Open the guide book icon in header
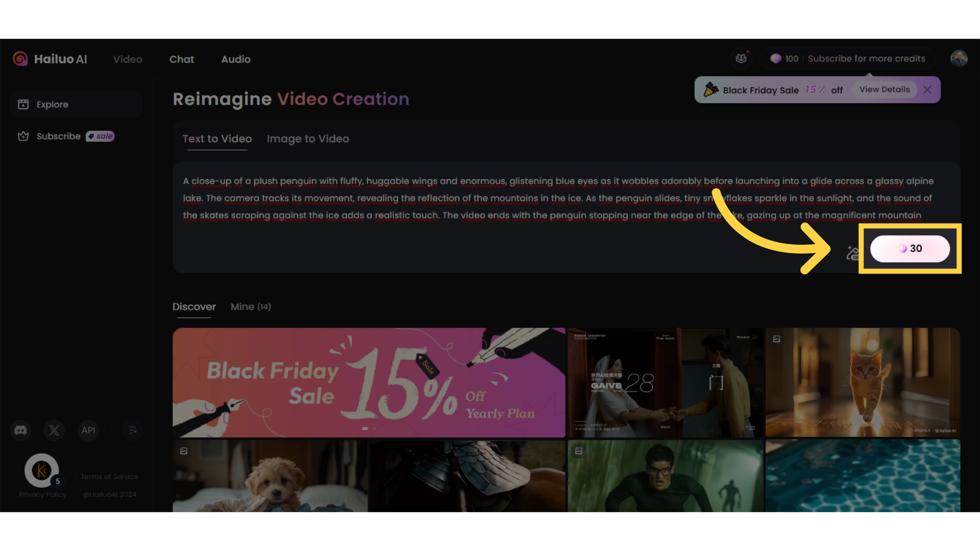This screenshot has height=551, width=980. (x=741, y=59)
